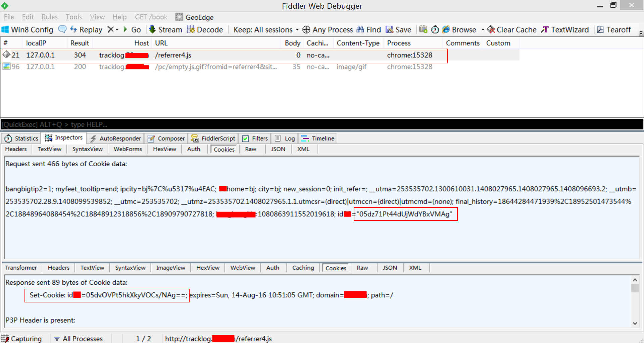
Task: Toggle Stream mode in toolbar
Action: coord(165,30)
